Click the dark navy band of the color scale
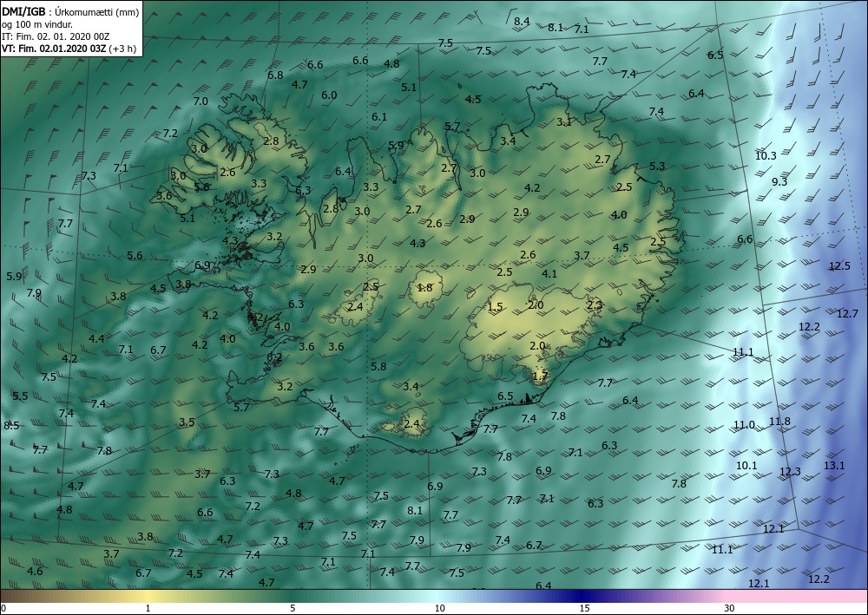 tap(582, 596)
